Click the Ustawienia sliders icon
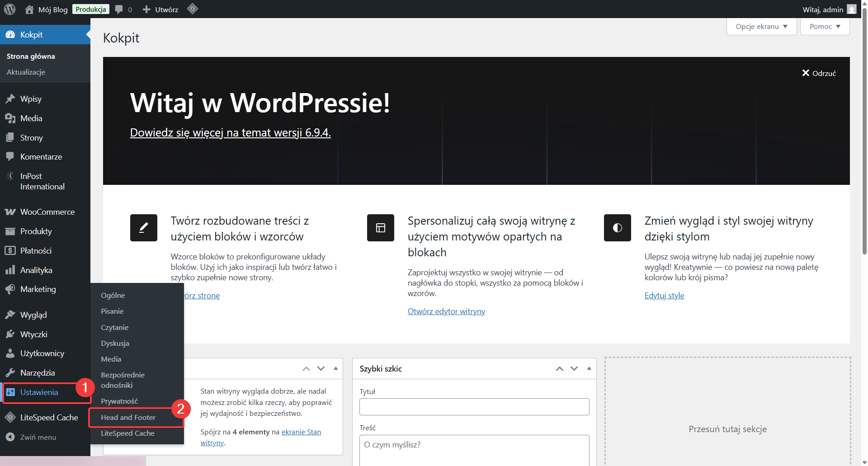This screenshot has height=466, width=868. [10, 392]
